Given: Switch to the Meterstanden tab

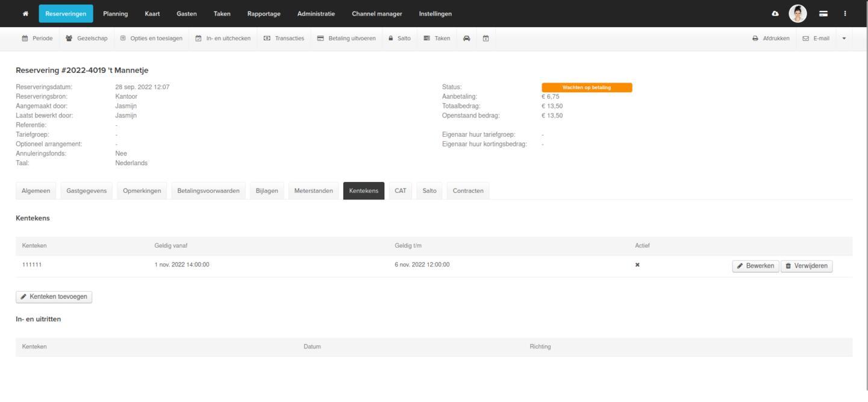Looking at the screenshot, I should tap(313, 191).
